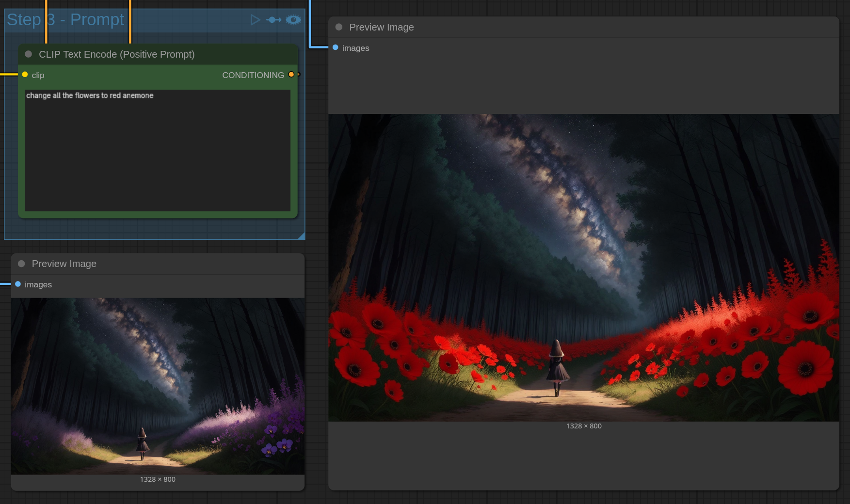Toggle the group visibility eye icon
The width and height of the screenshot is (850, 504).
293,20
